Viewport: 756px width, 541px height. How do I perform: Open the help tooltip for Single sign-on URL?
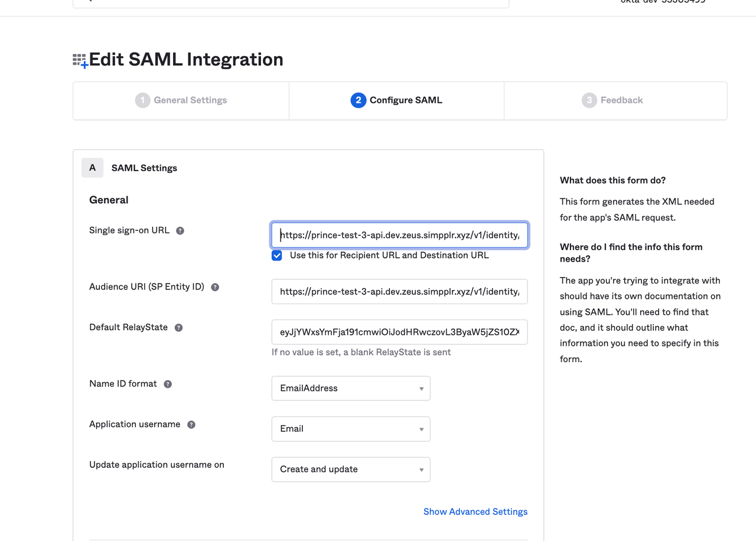click(x=180, y=230)
